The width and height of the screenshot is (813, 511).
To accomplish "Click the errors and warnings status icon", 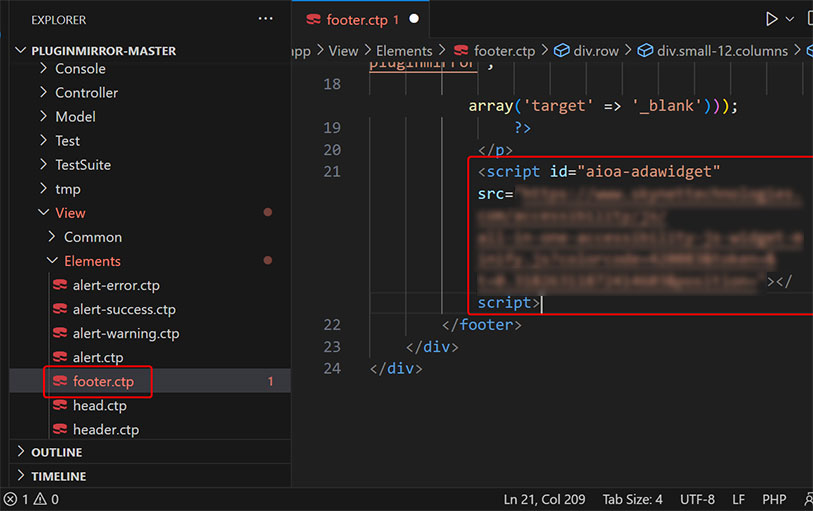I will point(31,499).
